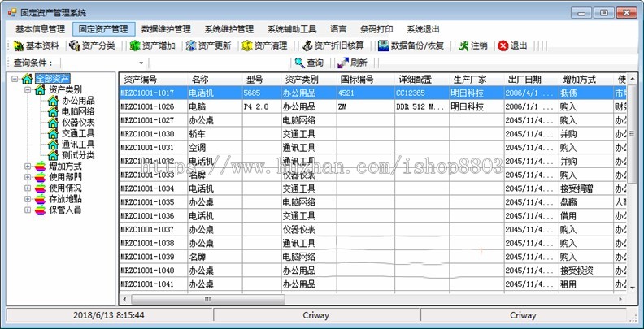644x329 pixels.
Task: Select the 全部资产 root node
Action: (x=53, y=78)
